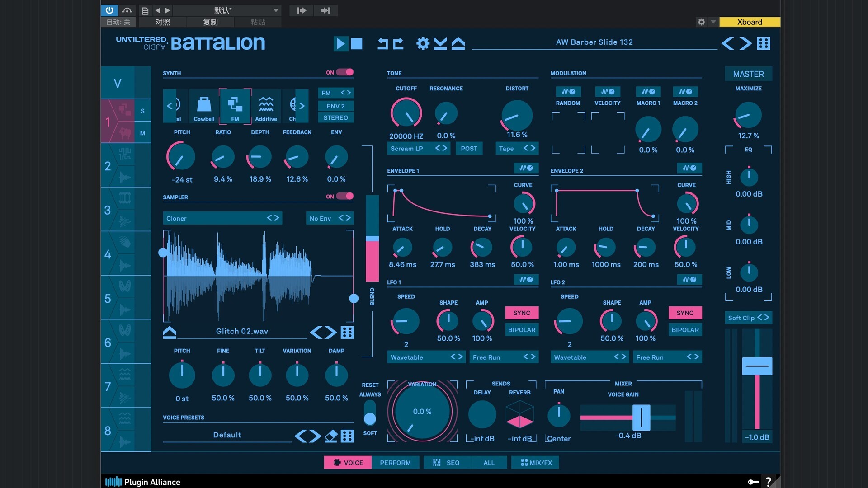Toggle the SAMPLER section ON switch
Screen dimensions: 868x488
point(345,196)
